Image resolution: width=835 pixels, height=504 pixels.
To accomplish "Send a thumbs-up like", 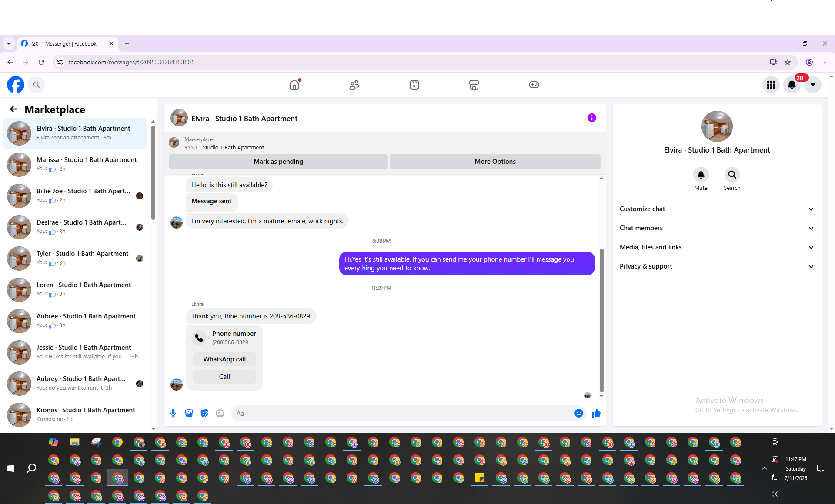I will (596, 413).
